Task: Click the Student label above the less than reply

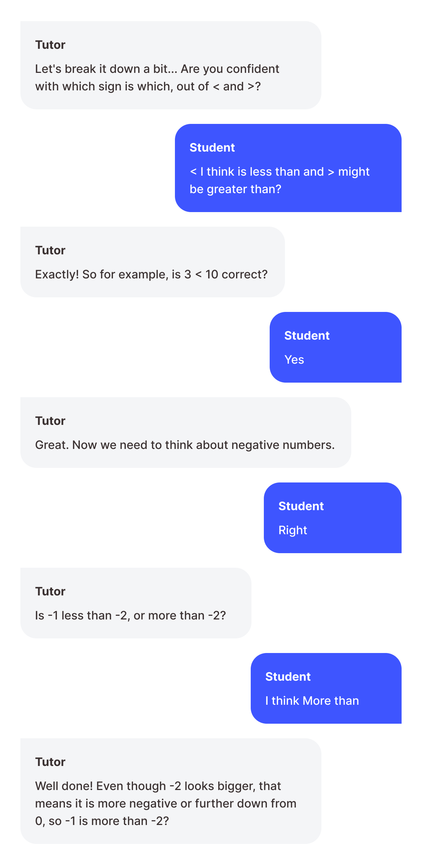Action: point(212,148)
